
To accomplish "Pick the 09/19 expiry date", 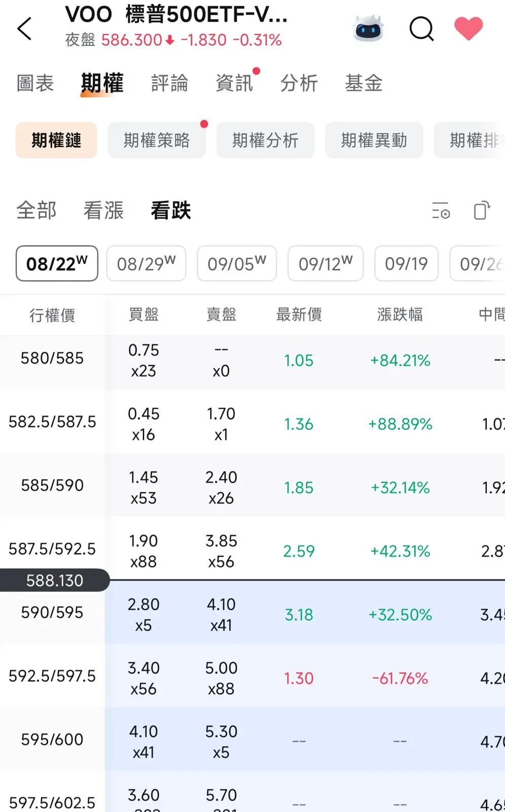I will [406, 263].
